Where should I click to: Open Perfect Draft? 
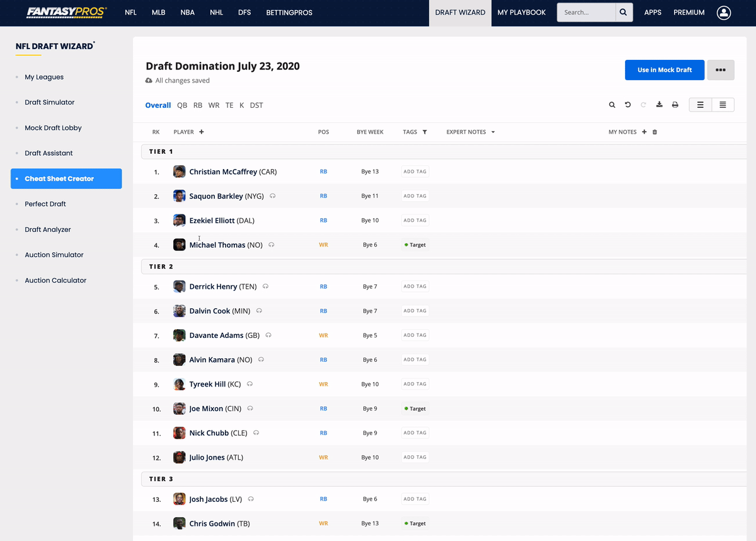coord(45,204)
